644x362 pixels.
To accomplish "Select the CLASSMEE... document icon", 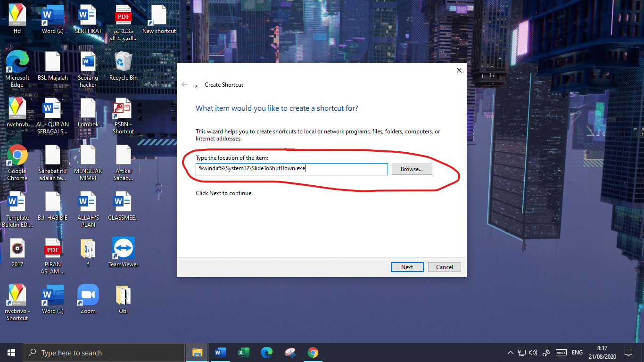I will click(x=124, y=206).
